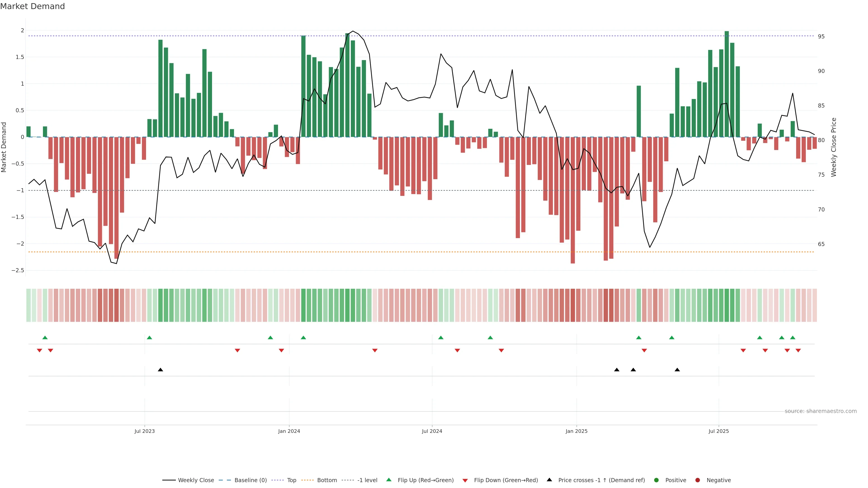Screen dimensions: 868x488
Task: Toggle the Top dotted line legend entry
Action: [x=291, y=480]
